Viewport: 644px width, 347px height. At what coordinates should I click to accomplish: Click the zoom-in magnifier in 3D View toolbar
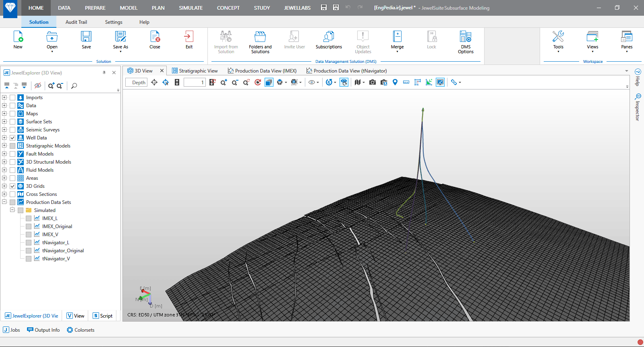(x=224, y=82)
